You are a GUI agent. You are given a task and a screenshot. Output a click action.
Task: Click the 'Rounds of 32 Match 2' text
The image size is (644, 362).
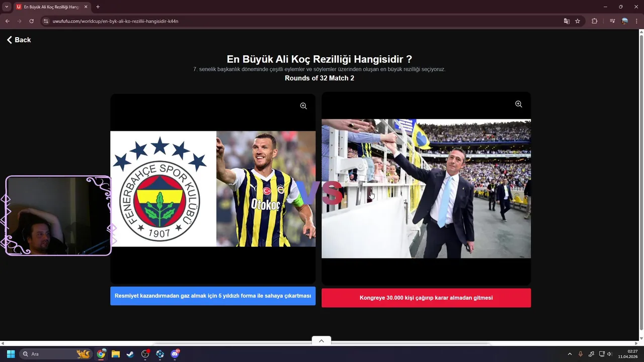(x=319, y=78)
